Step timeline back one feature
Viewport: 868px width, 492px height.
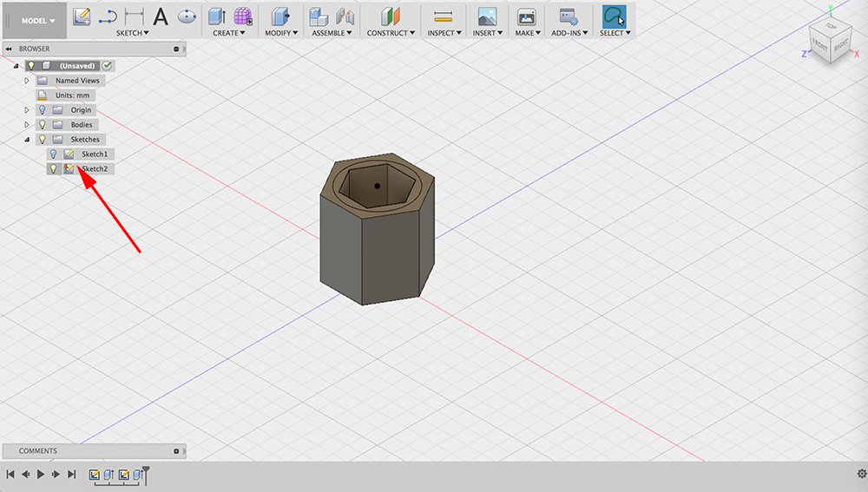pos(25,474)
